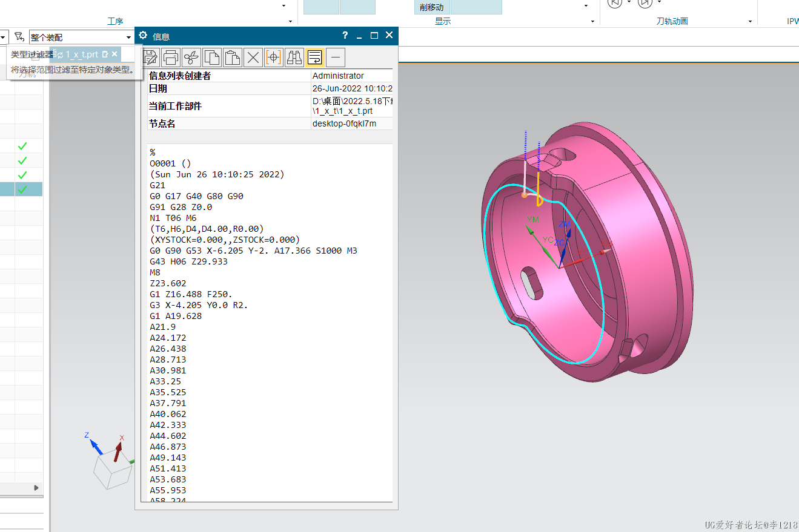This screenshot has width=799, height=532.
Task: Click the Copy icon in the Information toolbar
Action: coord(212,57)
